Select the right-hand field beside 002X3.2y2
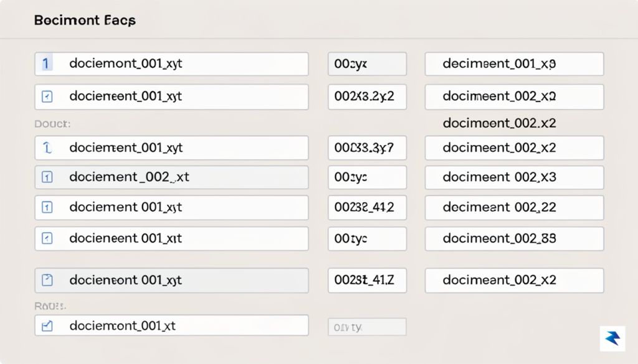Screen dimensions: 638x364 point(514,96)
